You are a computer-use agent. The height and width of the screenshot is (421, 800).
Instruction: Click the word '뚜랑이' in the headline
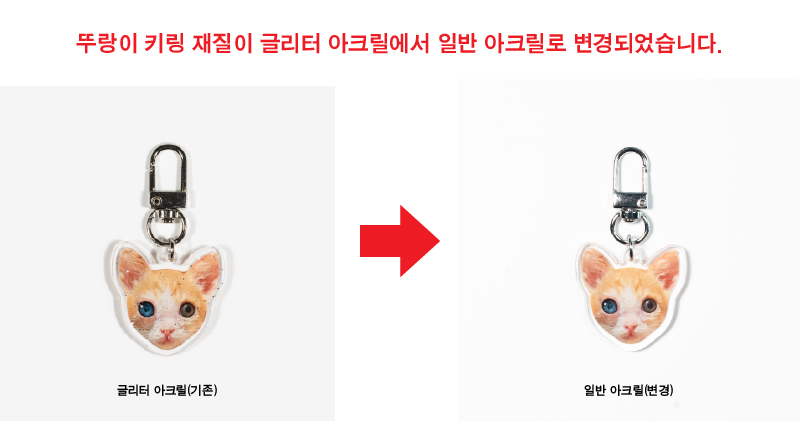coord(107,43)
